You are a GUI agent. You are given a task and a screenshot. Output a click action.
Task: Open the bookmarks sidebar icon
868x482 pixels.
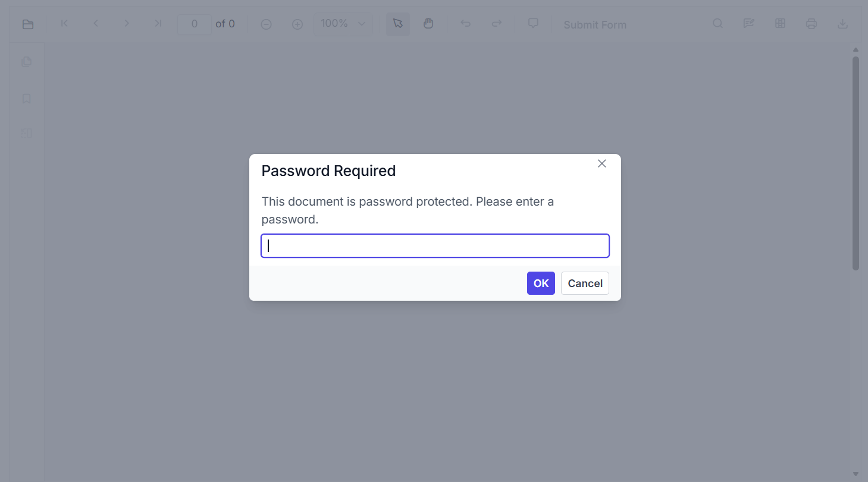26,99
